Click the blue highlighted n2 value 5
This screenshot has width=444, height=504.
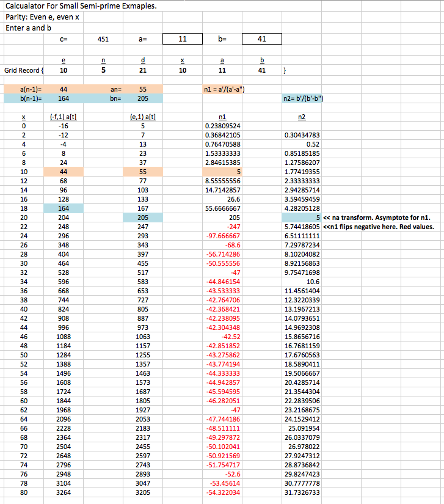(302, 217)
